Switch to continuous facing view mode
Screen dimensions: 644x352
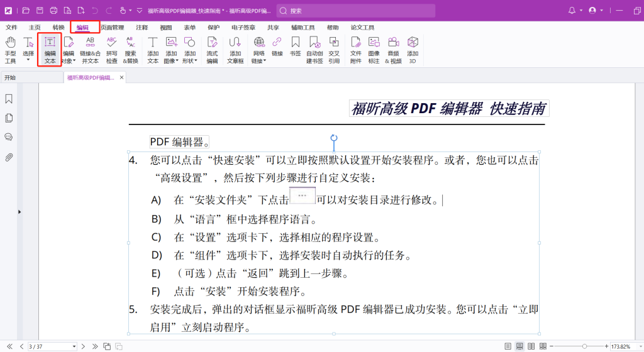(x=543, y=347)
